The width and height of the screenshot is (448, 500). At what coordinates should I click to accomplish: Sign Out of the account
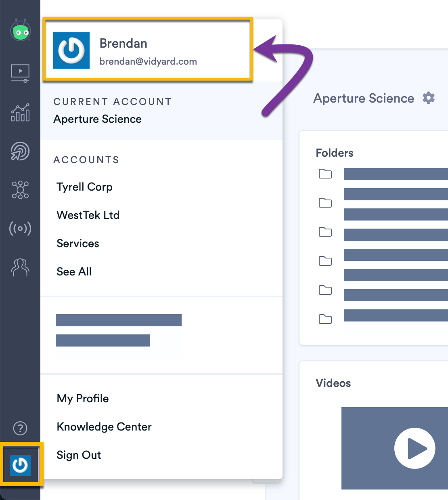click(79, 455)
